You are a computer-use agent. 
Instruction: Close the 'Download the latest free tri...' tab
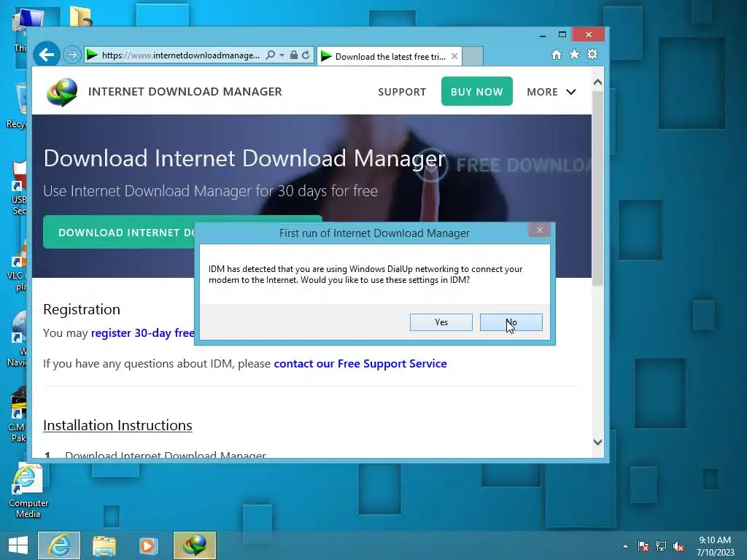click(x=454, y=56)
